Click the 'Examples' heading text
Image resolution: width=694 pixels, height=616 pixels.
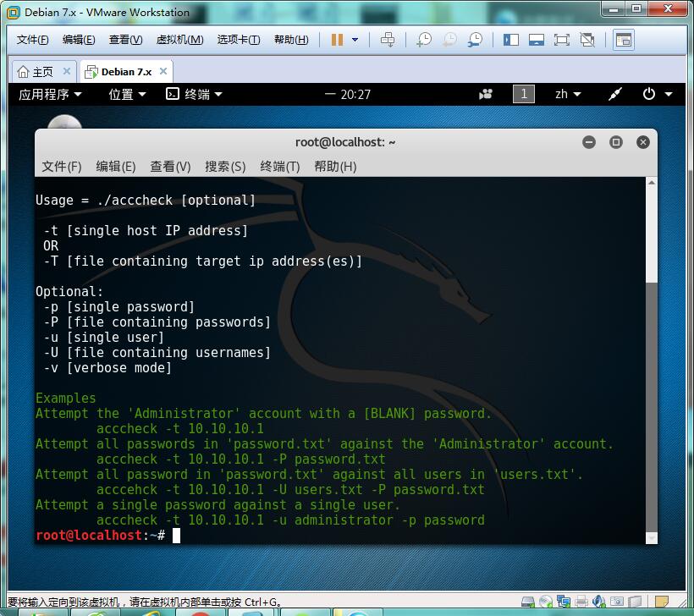[x=65, y=399]
